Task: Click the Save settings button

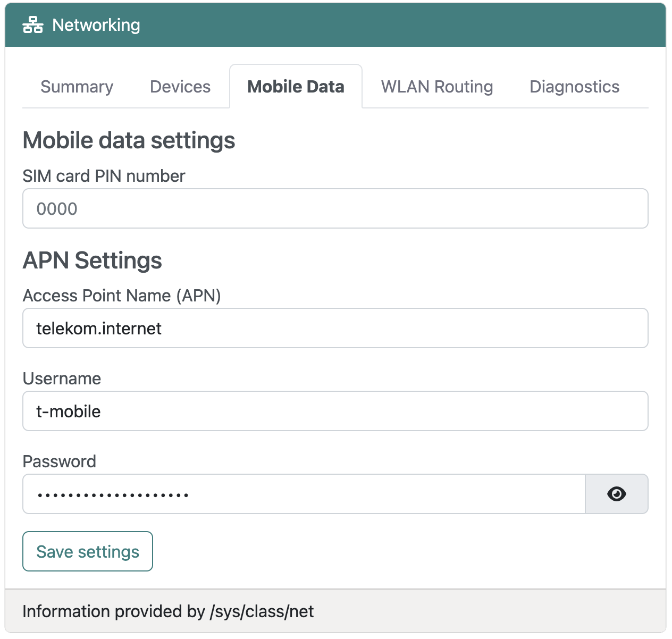Action: click(88, 551)
